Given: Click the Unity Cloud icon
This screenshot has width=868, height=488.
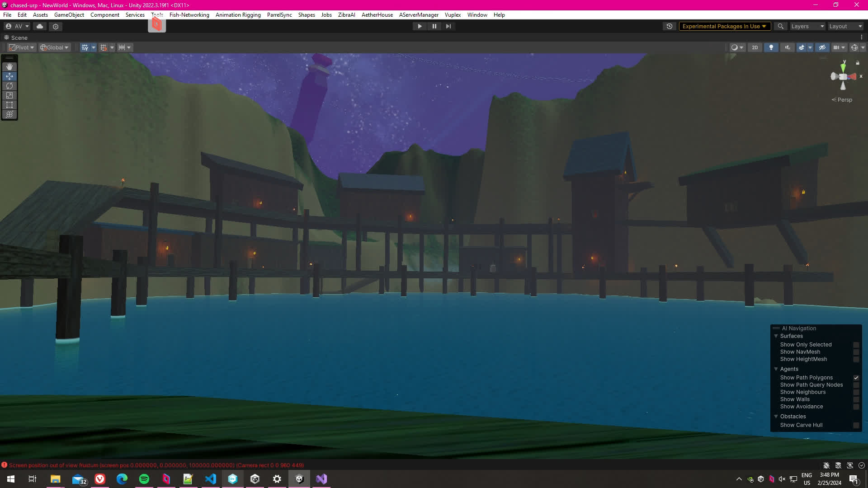Looking at the screenshot, I should tap(40, 26).
